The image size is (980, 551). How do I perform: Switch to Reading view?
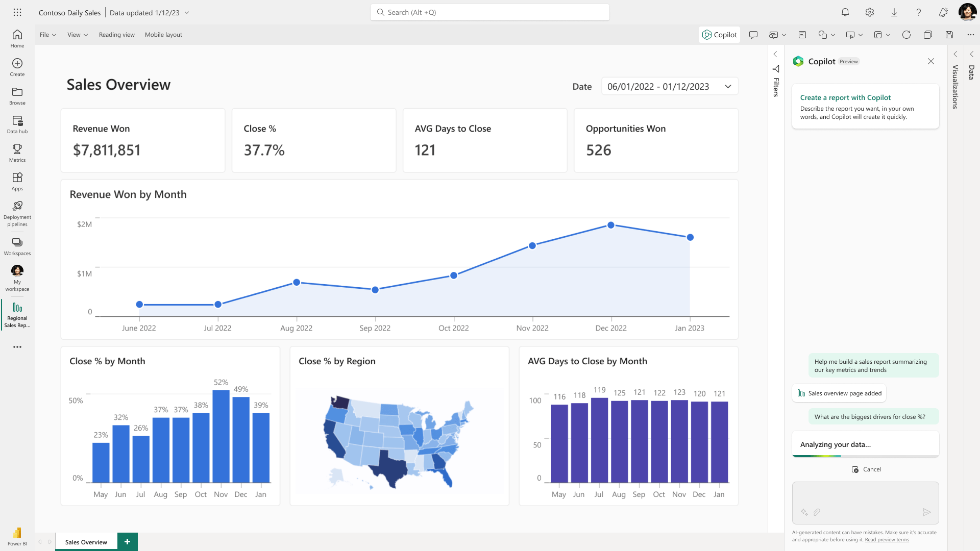click(116, 34)
